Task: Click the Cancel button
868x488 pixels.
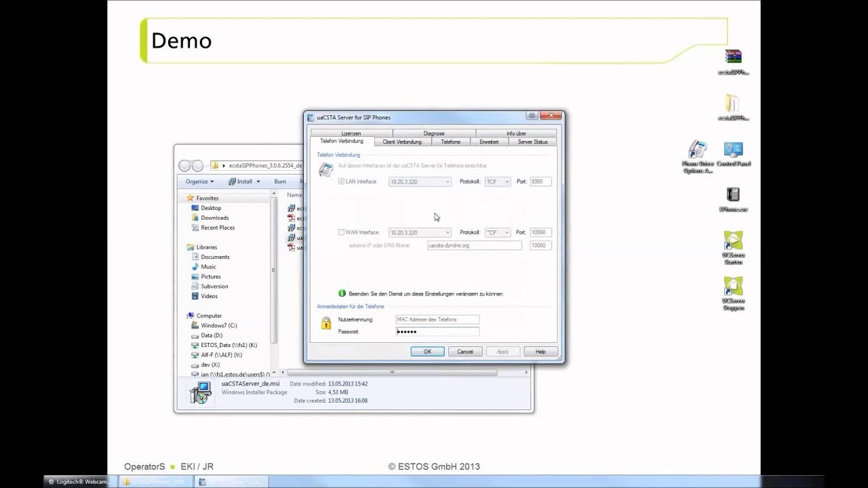Action: [465, 352]
